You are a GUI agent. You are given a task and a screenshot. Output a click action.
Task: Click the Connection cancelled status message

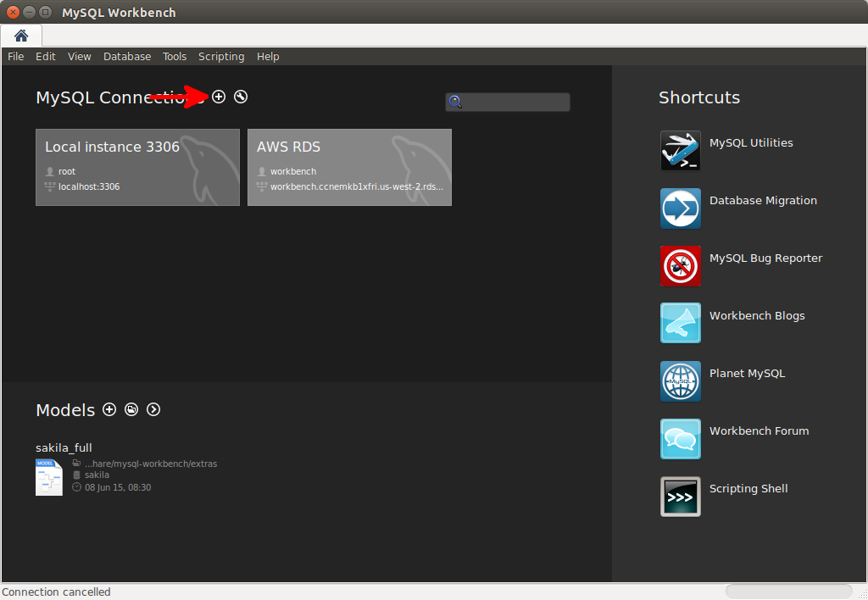click(56, 592)
